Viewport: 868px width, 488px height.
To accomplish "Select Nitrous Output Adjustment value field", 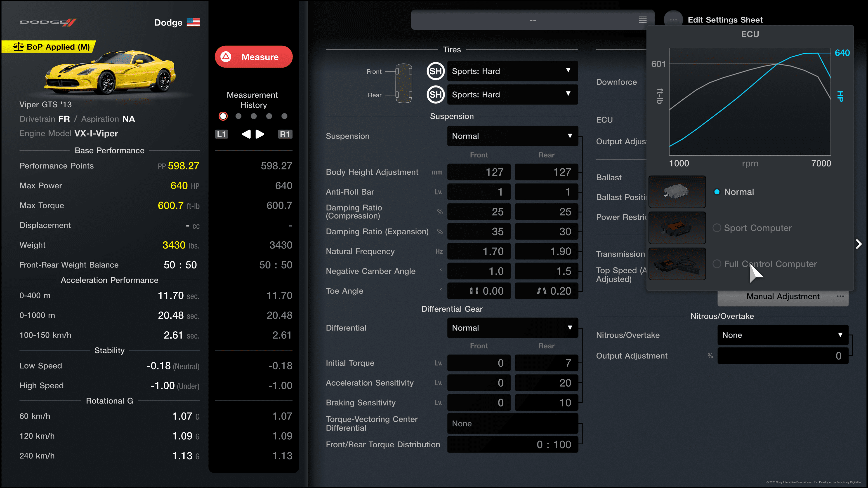I will coord(783,356).
